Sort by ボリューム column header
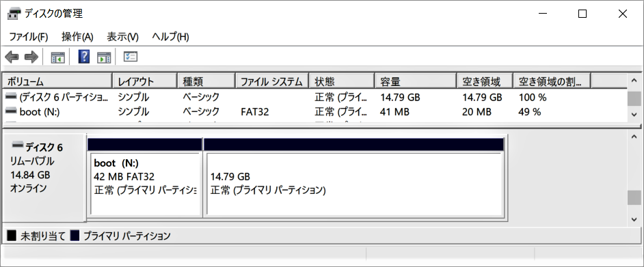Screen dimensions: 644x267 (57, 81)
